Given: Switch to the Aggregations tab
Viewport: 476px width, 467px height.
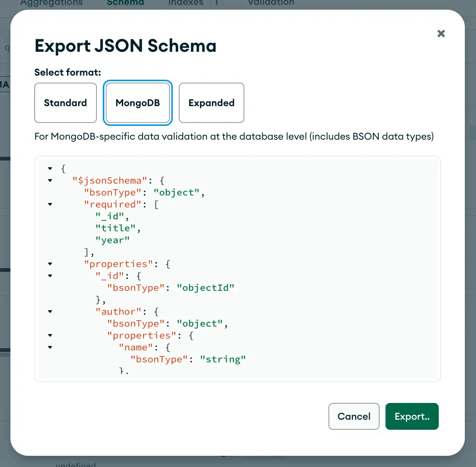Looking at the screenshot, I should pyautogui.click(x=51, y=3).
